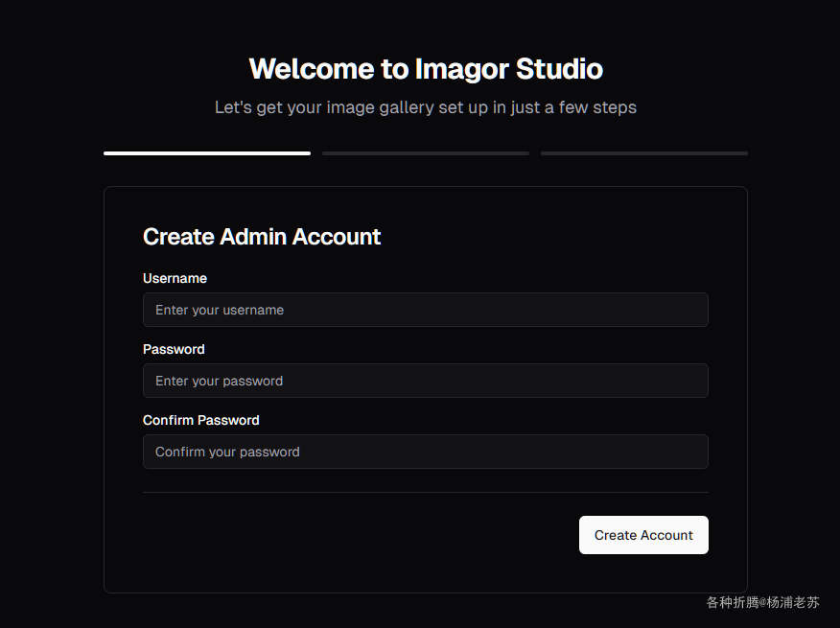Click the 'Confirm Password' field label
The height and width of the screenshot is (628, 840).
pos(201,420)
